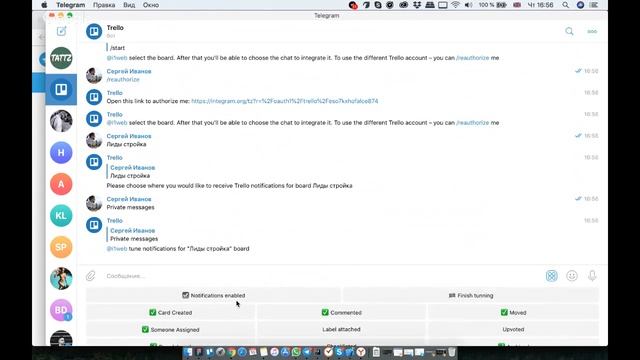Click the Wi-Fi status icon
Screen dimensions: 640x360
pos(456,5)
